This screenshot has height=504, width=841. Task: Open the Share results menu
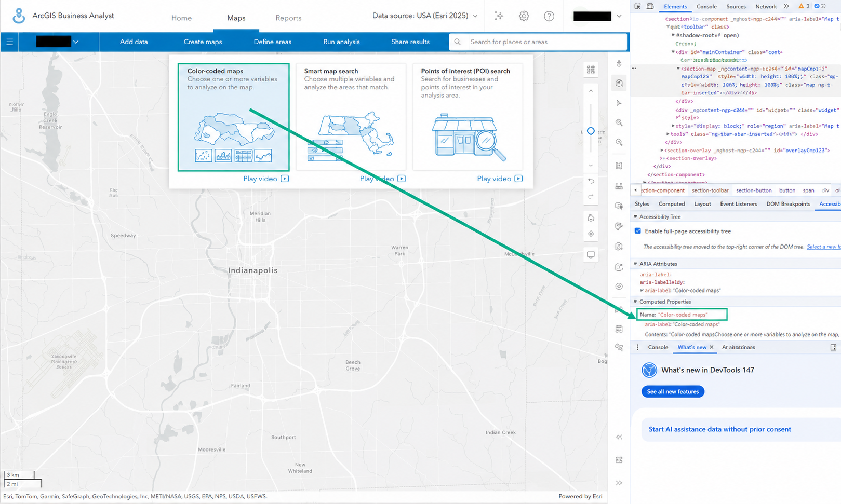point(410,42)
